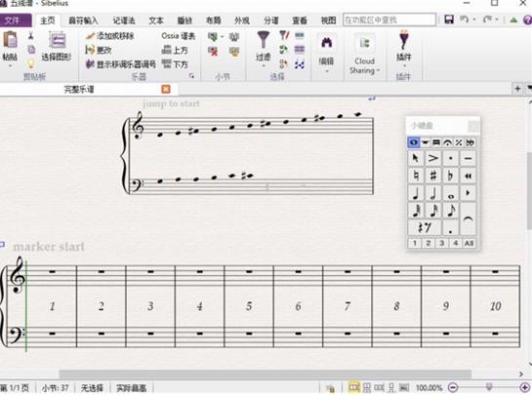Select voice 2 on keypad

click(x=429, y=243)
